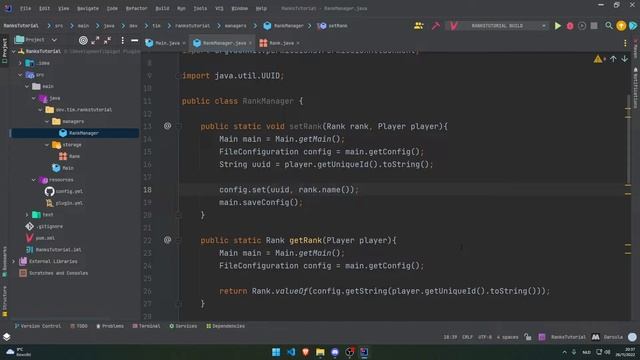This screenshot has height=360, width=640.
Task: Open the Problems tool window
Action: pyautogui.click(x=110, y=326)
